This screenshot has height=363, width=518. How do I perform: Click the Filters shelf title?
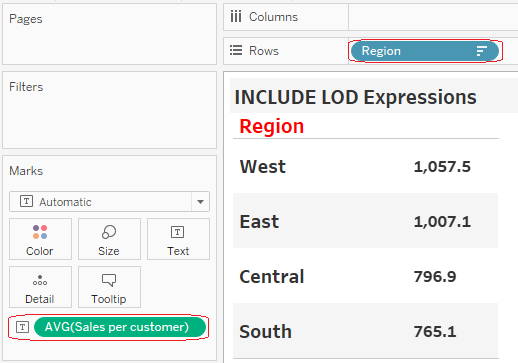[x=26, y=87]
